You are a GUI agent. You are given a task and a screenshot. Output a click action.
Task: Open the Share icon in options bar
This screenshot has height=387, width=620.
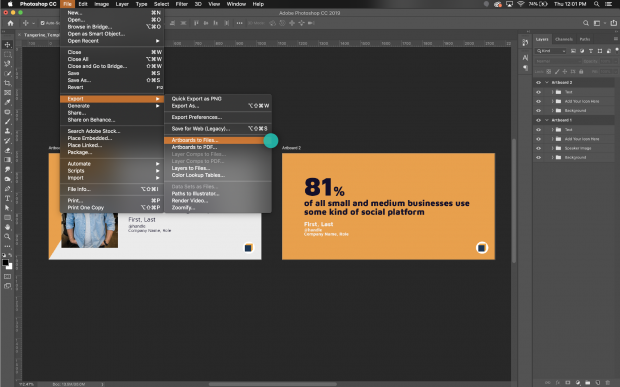tap(613, 23)
